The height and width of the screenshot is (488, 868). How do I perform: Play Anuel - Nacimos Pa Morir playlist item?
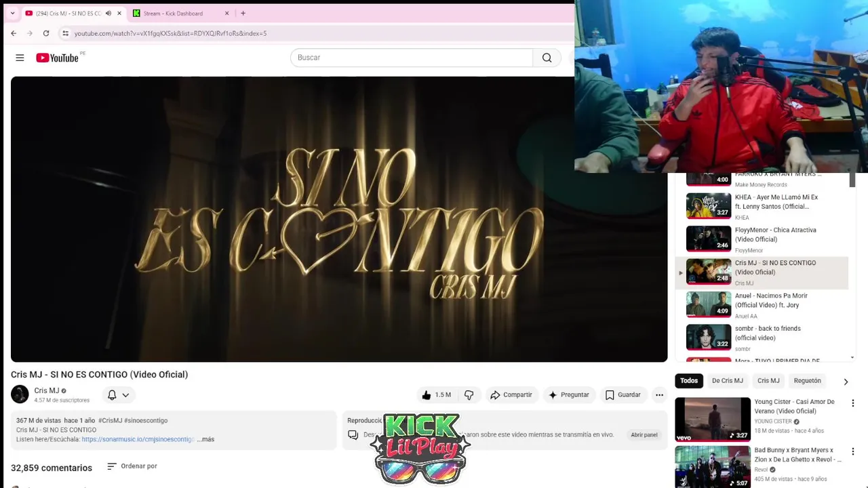(762, 305)
